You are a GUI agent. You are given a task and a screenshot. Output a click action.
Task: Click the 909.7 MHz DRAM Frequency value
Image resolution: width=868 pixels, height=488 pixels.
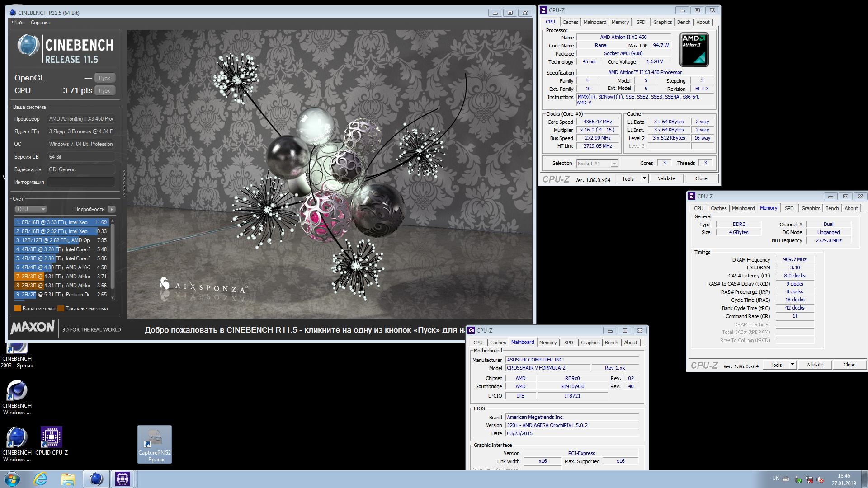click(x=795, y=259)
